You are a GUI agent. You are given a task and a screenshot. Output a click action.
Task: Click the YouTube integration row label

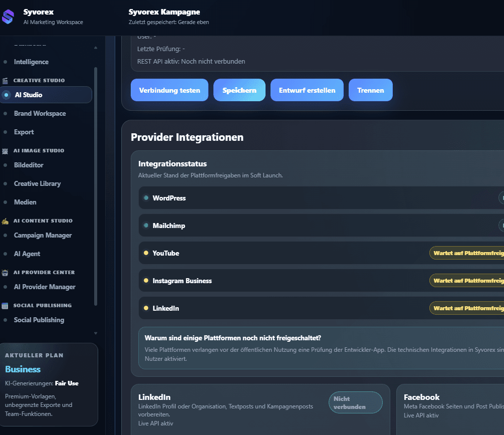point(166,254)
